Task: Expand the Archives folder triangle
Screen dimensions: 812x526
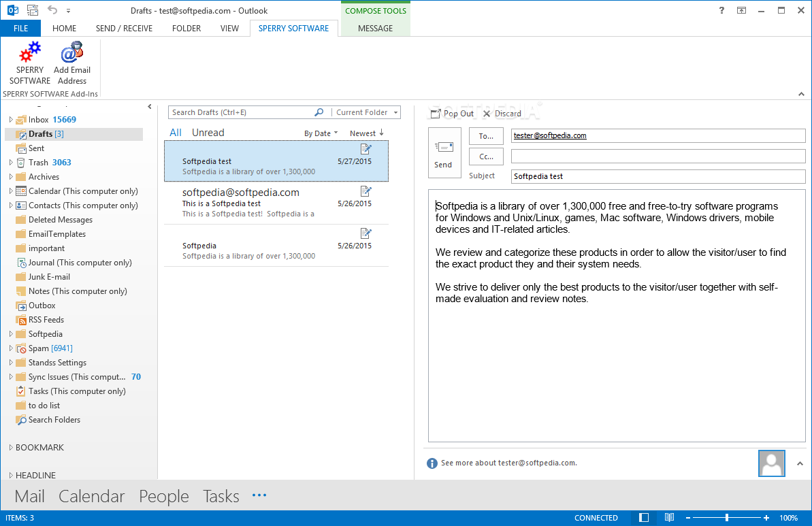Action: 11,176
